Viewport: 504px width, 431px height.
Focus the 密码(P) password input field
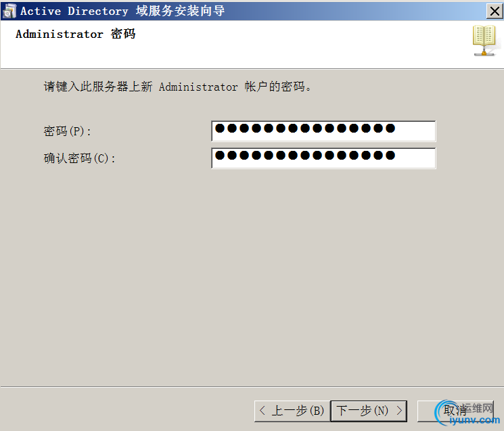323,131
